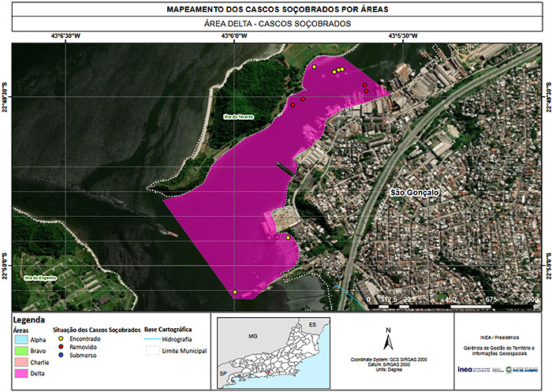Click the Hidrografia blue line symbol
This screenshot has width=552, height=392.
pos(152,339)
